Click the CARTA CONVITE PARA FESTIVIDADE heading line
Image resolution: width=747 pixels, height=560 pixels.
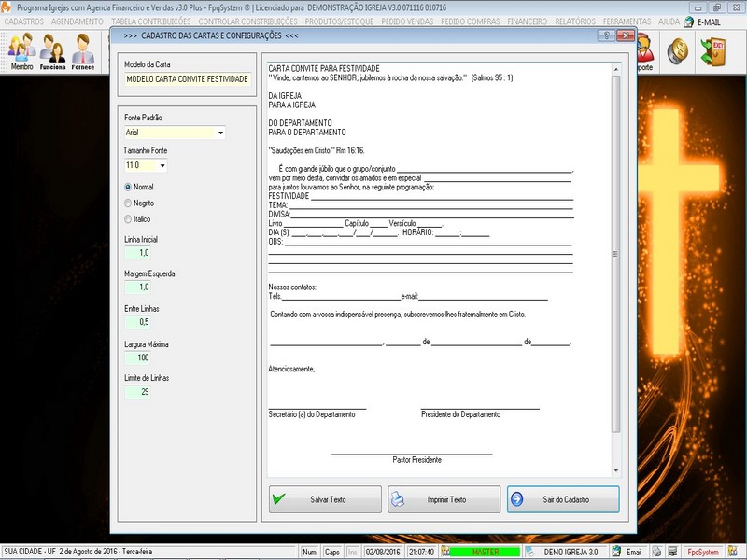point(324,68)
